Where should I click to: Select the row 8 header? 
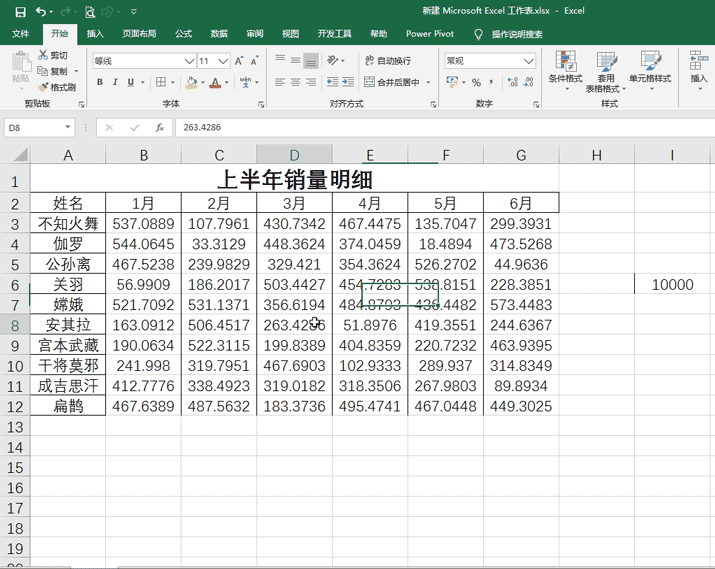15,325
